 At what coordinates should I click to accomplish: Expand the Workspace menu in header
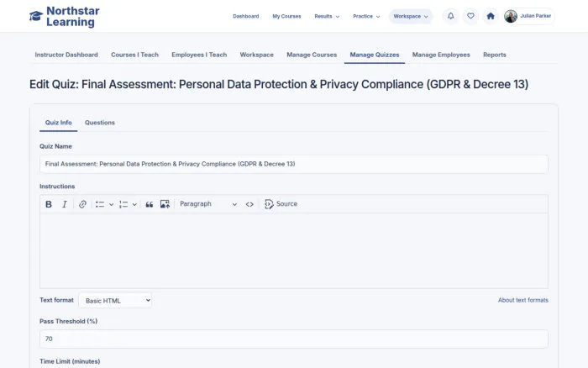coord(411,16)
